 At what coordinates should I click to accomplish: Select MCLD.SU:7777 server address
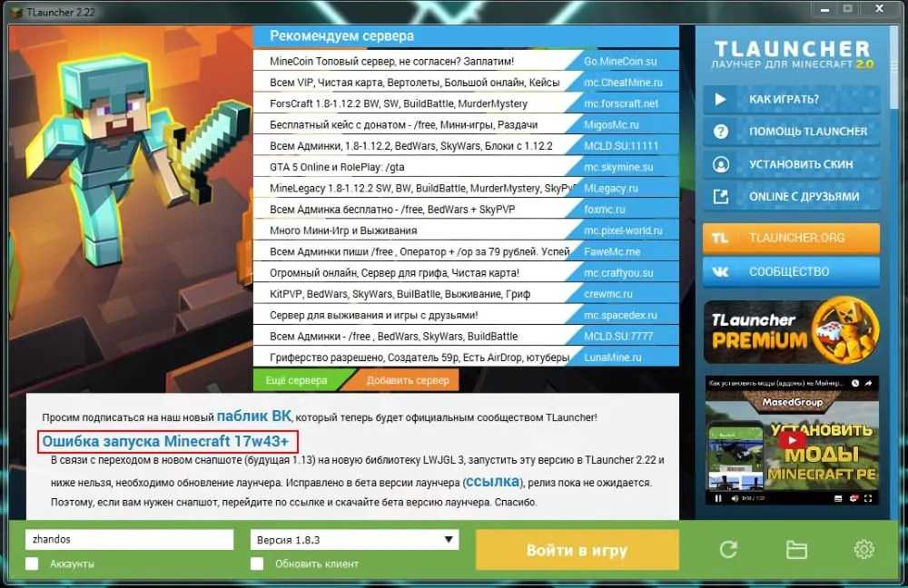[x=618, y=337]
